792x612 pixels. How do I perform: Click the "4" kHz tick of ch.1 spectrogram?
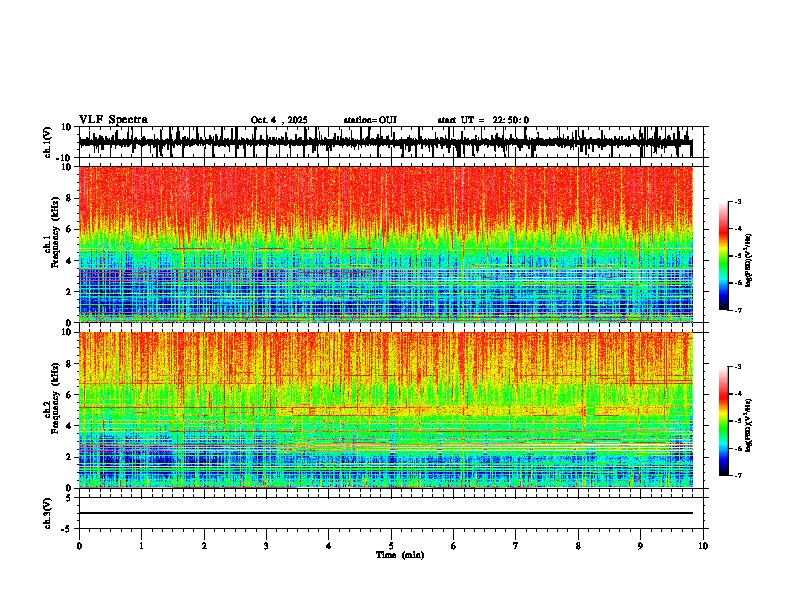pos(70,261)
